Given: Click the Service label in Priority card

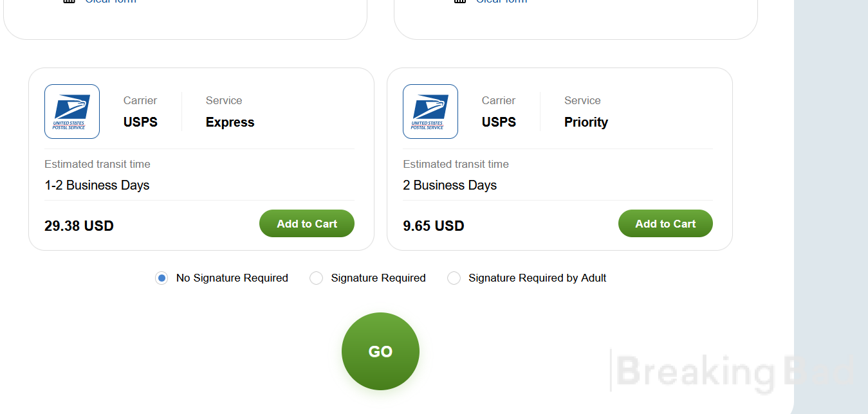Looking at the screenshot, I should [582, 100].
